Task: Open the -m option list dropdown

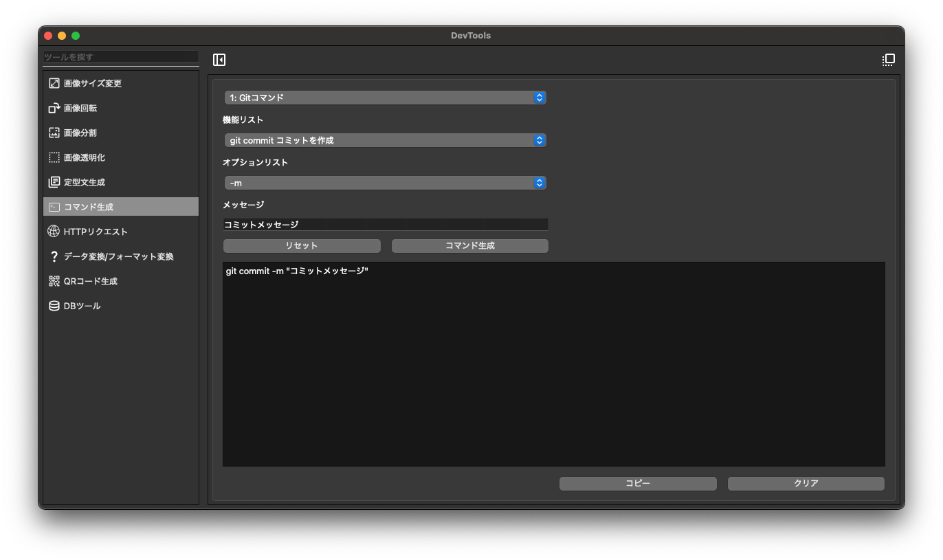Action: [385, 183]
